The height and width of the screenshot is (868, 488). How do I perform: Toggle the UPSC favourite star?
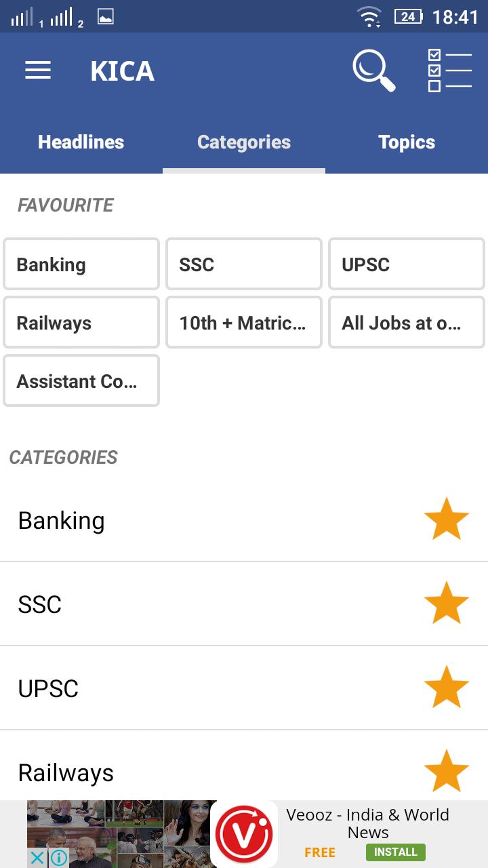click(446, 688)
